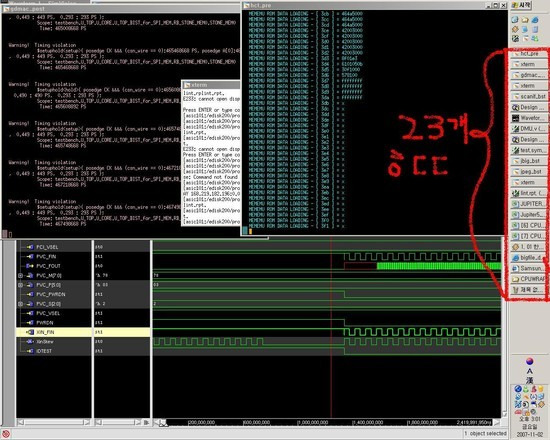
Task: Focus the gdmac_post terminal title bar
Action: click(121, 9)
